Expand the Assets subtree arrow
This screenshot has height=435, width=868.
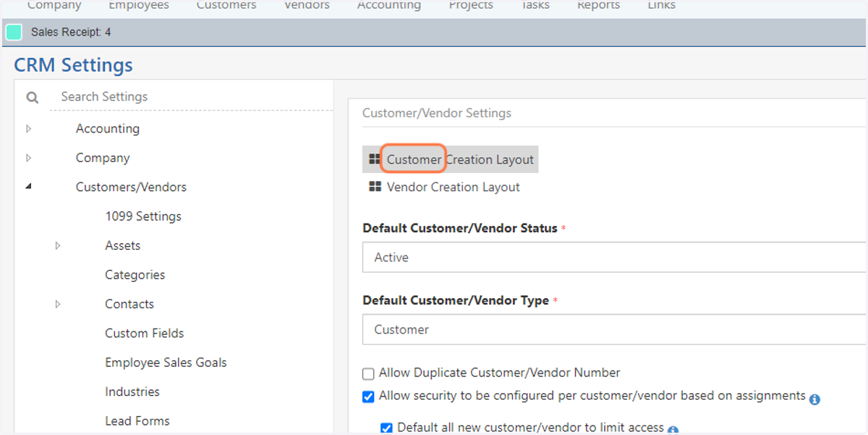[59, 246]
